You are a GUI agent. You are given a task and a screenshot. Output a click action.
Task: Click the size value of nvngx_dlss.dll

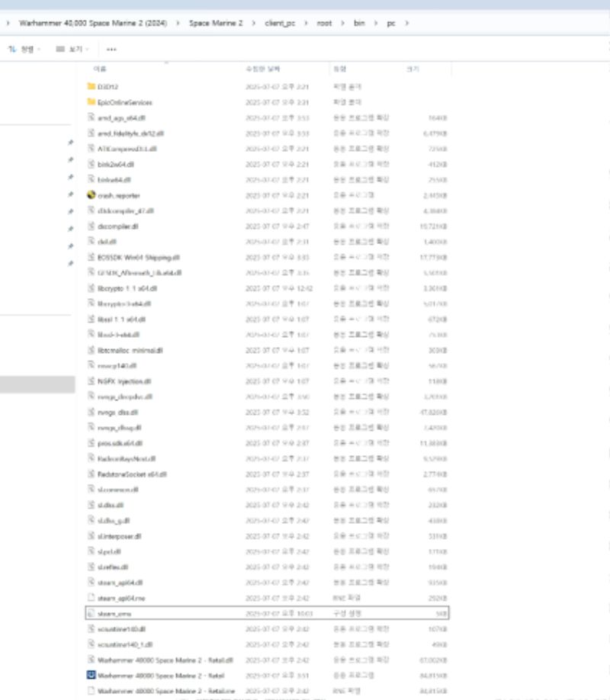(x=433, y=412)
